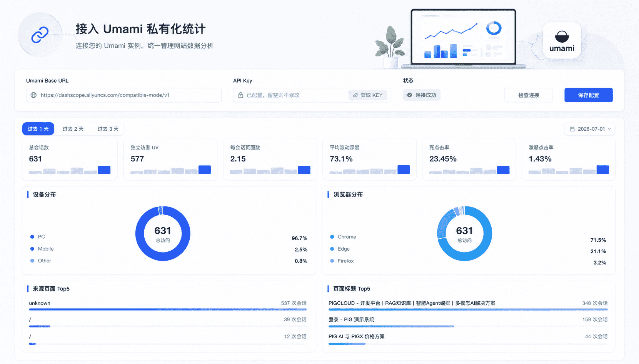
Task: Click the 登录 - PIG 演示系统 progress bar
Action: [x=468, y=326]
